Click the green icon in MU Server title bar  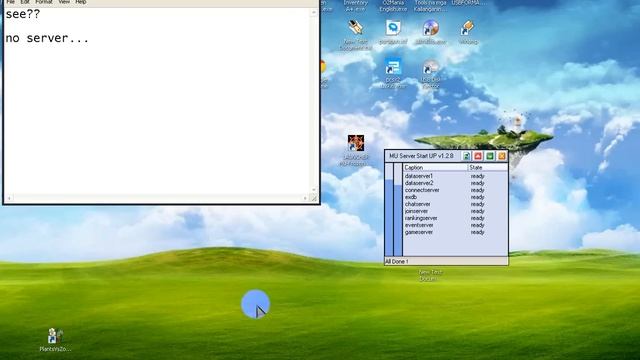point(490,156)
